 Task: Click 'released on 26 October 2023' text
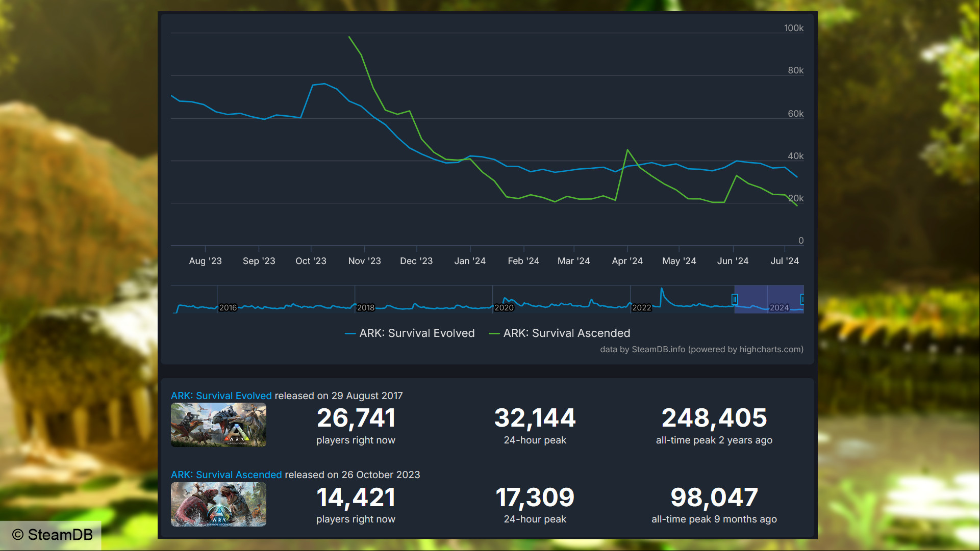(x=353, y=475)
